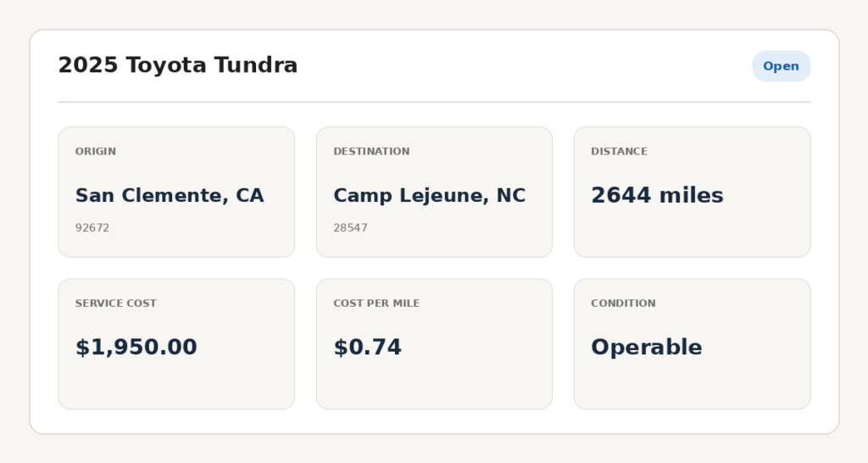Select the 2025 Toyota Tundra title

tap(178, 65)
